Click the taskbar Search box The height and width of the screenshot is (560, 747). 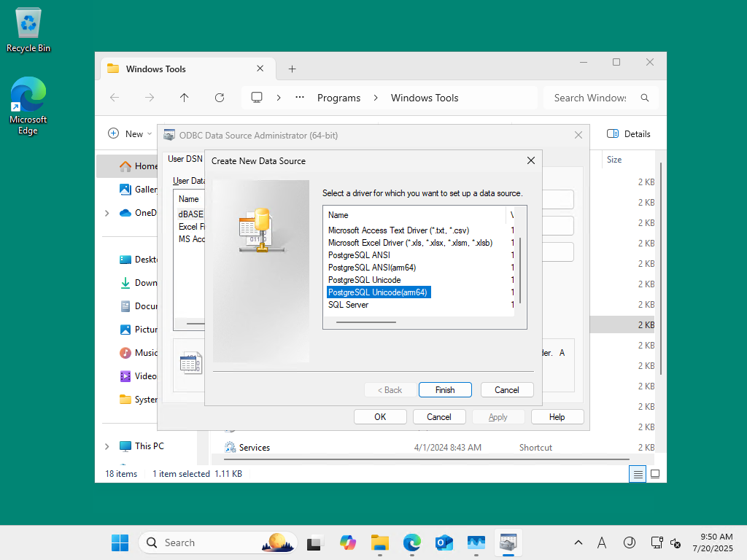(x=217, y=542)
